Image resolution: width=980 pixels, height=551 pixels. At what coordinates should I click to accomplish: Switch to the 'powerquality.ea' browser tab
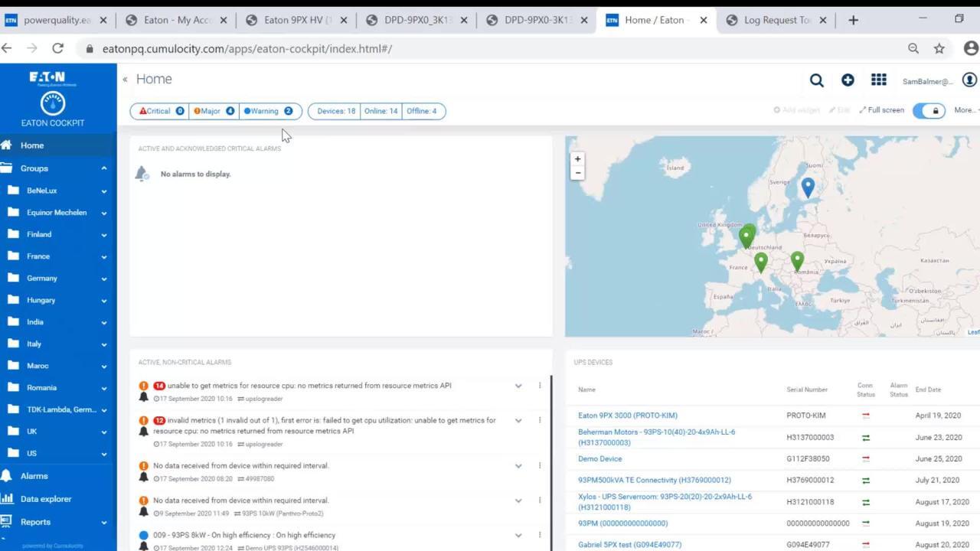click(x=57, y=20)
